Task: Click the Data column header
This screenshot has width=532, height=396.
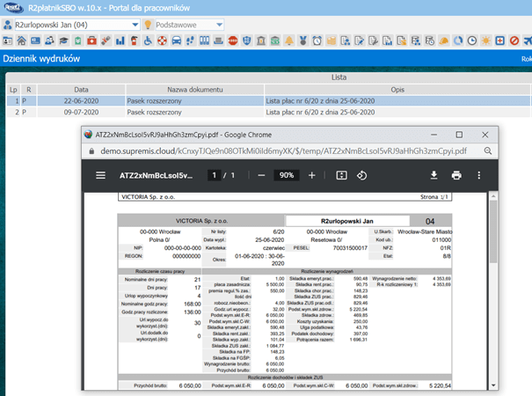Action: pyautogui.click(x=81, y=90)
